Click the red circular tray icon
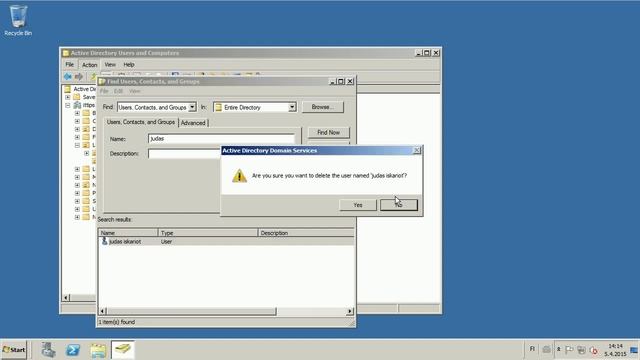 coord(594,350)
